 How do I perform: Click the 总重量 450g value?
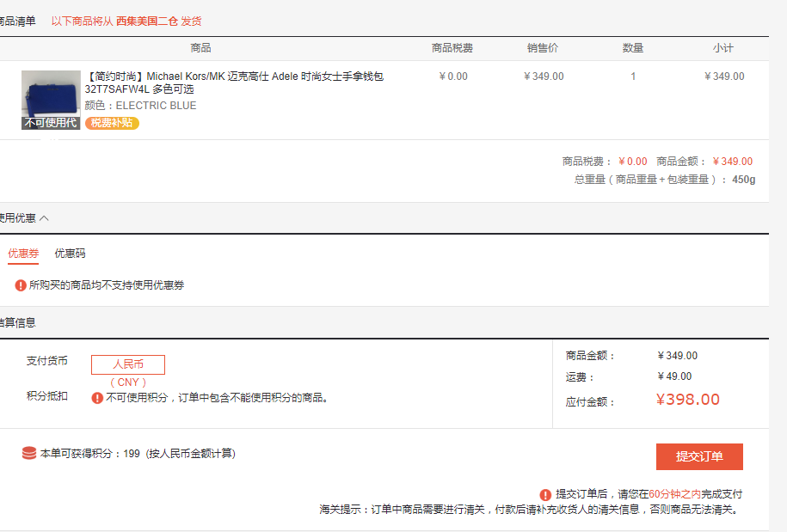tap(744, 180)
